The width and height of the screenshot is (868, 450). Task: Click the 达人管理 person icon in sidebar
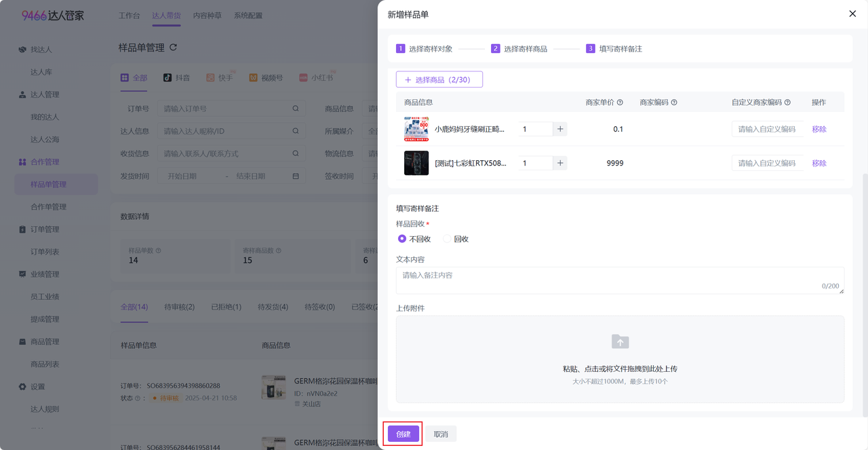pyautogui.click(x=22, y=94)
